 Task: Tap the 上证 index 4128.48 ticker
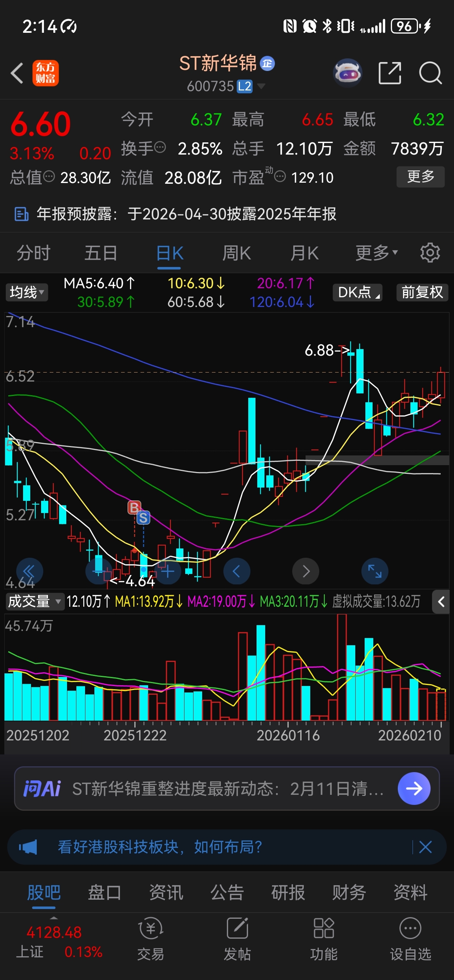pyautogui.click(x=54, y=932)
